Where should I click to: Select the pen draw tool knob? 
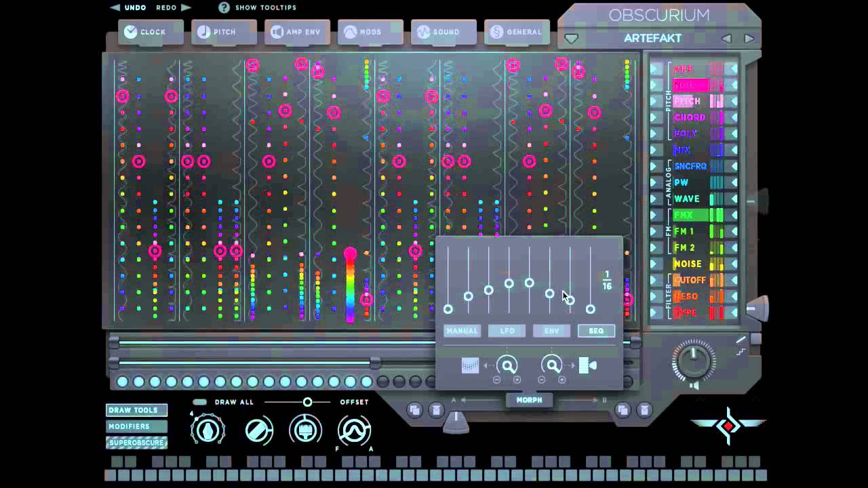pyautogui.click(x=208, y=429)
